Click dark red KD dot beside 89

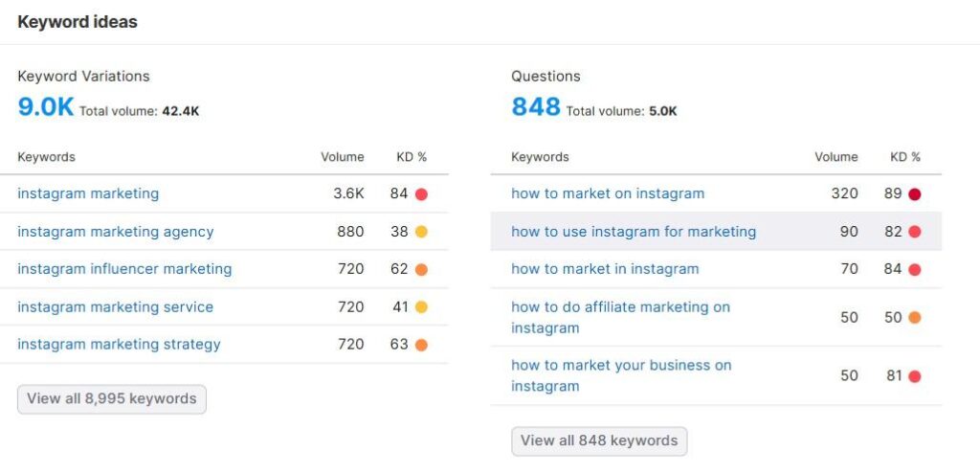pyautogui.click(x=915, y=194)
